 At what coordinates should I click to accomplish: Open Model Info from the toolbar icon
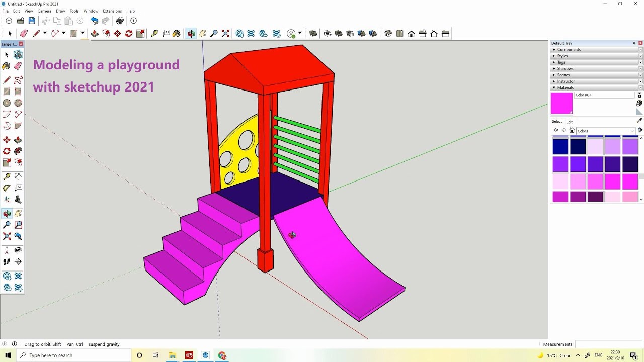(x=133, y=21)
